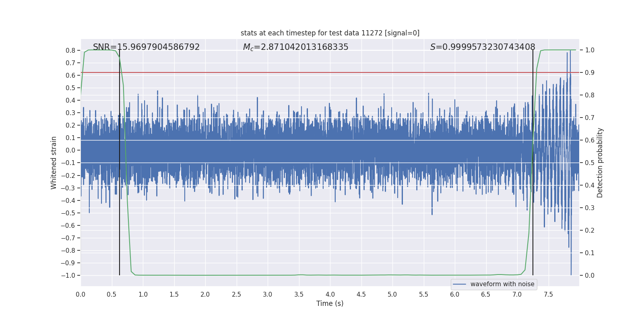
Task: Select the 'waveform with noise' legend label
Action: pos(502,284)
